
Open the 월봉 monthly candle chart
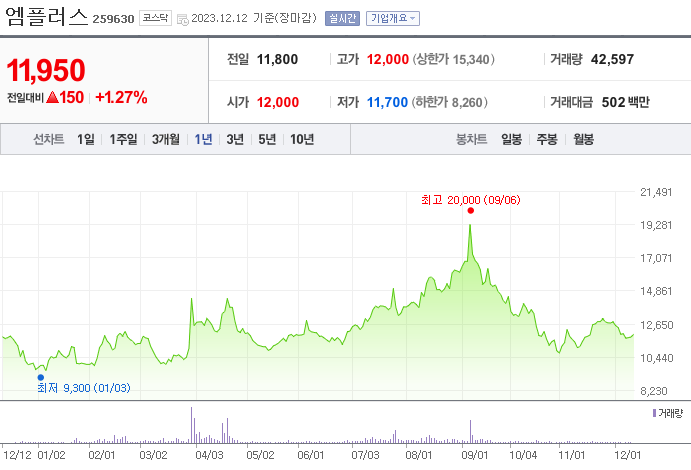point(583,140)
